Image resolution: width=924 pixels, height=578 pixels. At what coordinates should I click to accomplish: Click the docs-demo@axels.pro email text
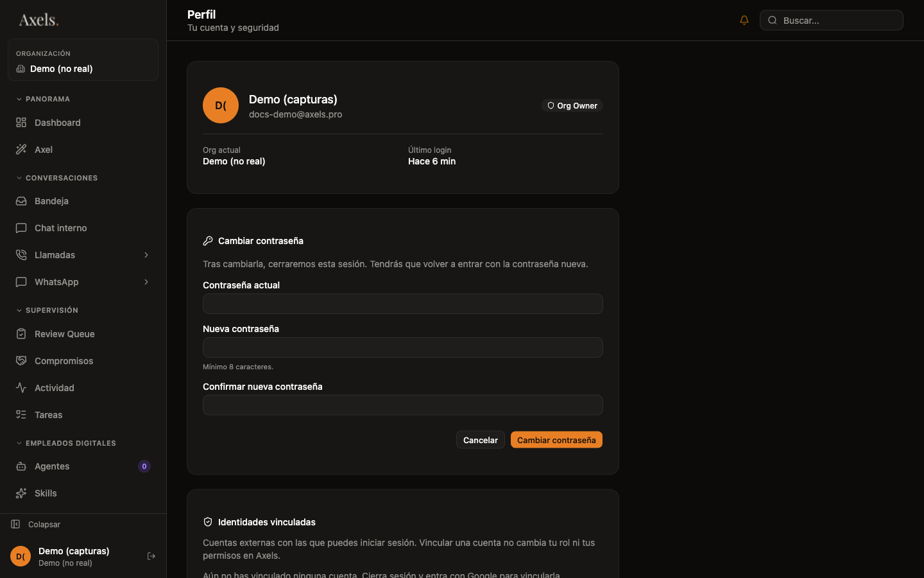point(296,114)
